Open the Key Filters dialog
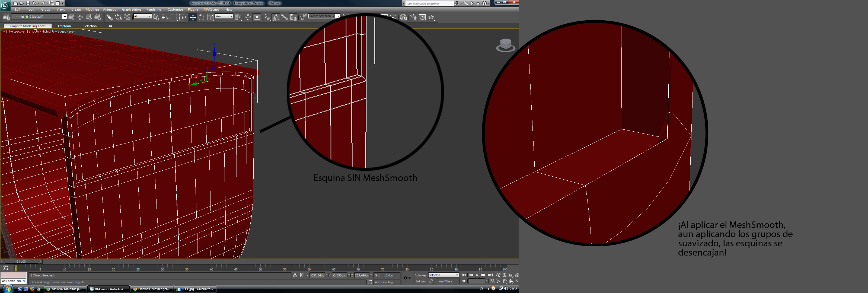The image size is (868, 293). pyautogui.click(x=446, y=281)
